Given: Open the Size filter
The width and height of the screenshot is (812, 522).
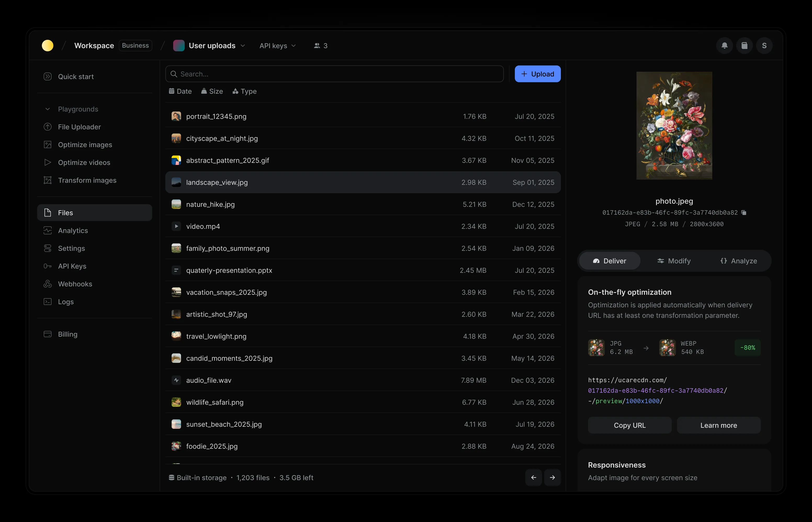Looking at the screenshot, I should (x=212, y=91).
